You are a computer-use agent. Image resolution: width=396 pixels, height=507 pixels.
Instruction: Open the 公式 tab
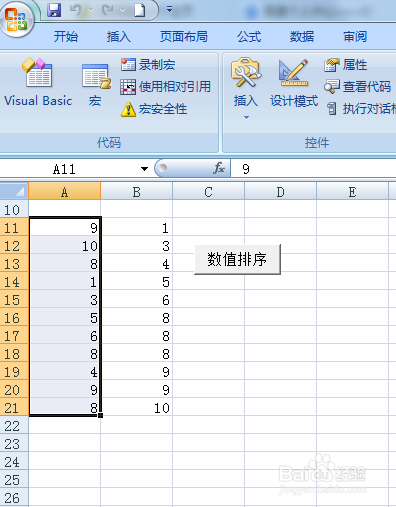coord(249,36)
